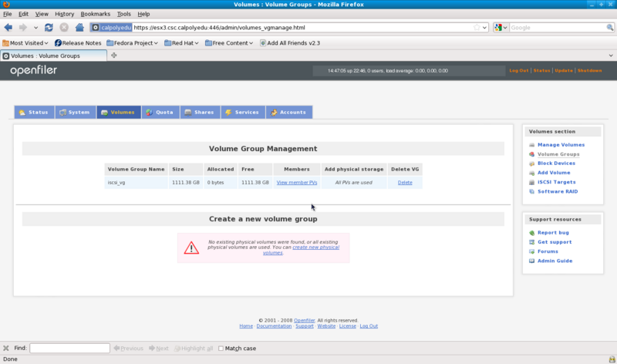The image size is (617, 364).
Task: Click the iscsi_vg name cell
Action: 137,183
